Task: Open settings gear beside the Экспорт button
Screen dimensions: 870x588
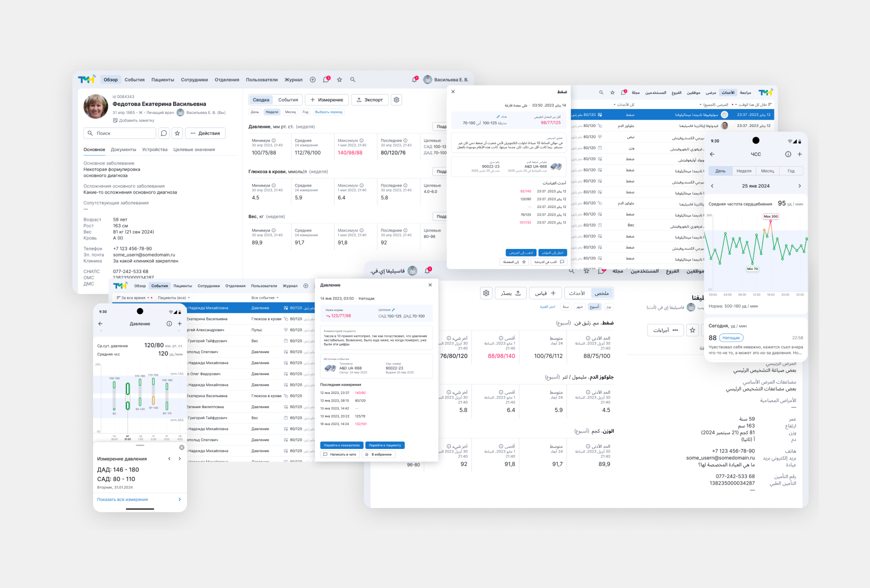Action: (396, 100)
